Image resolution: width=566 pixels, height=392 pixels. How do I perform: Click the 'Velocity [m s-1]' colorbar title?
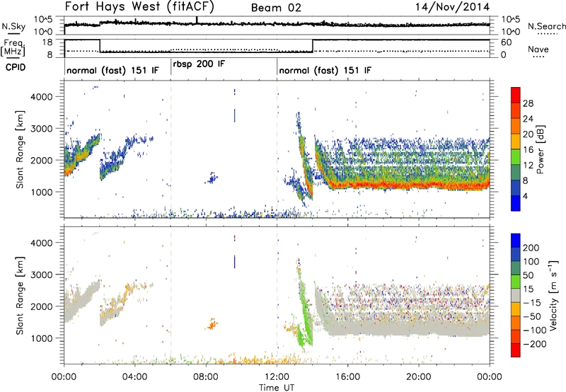coord(553,295)
